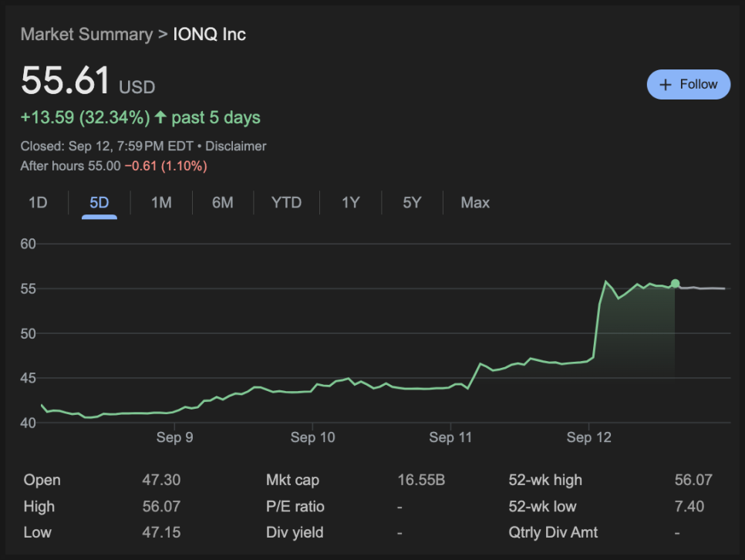This screenshot has width=745, height=560.
Task: Switch chart to 6M range
Action: 223,203
